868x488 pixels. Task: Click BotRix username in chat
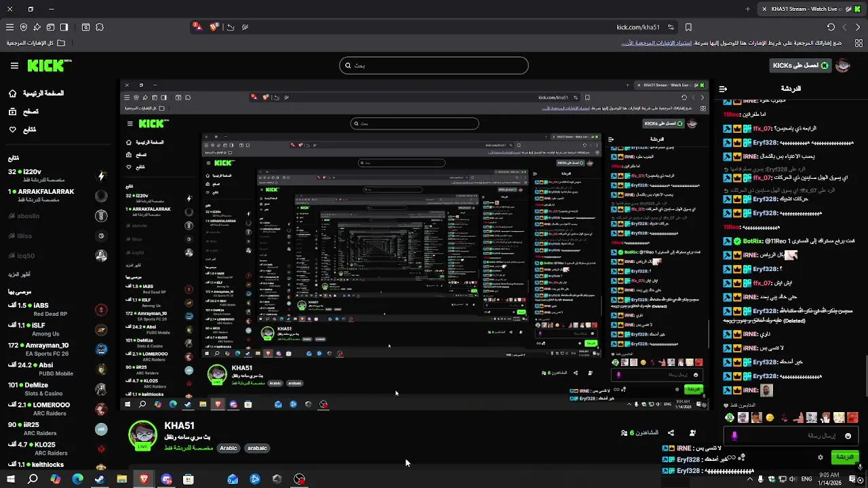coord(753,241)
